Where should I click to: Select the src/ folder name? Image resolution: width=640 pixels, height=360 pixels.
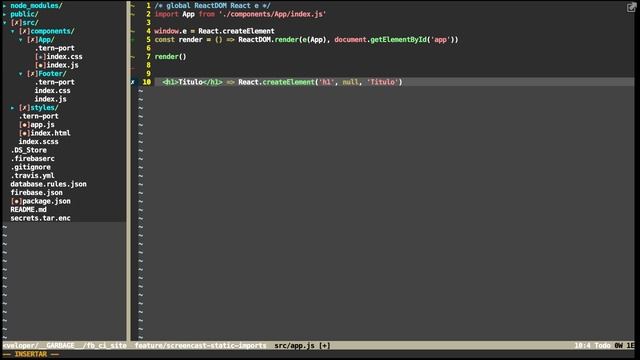click(31, 23)
